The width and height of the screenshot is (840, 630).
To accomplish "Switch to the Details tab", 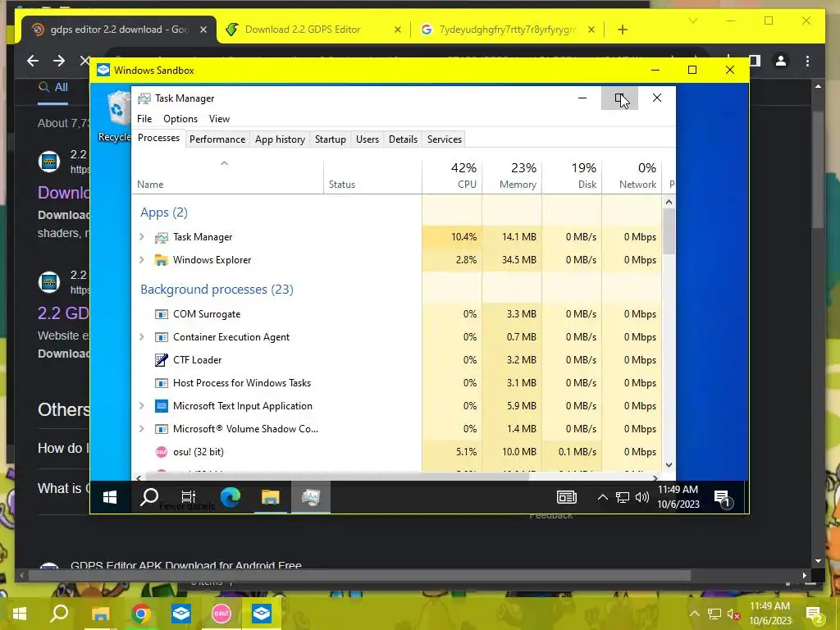I will pos(403,139).
